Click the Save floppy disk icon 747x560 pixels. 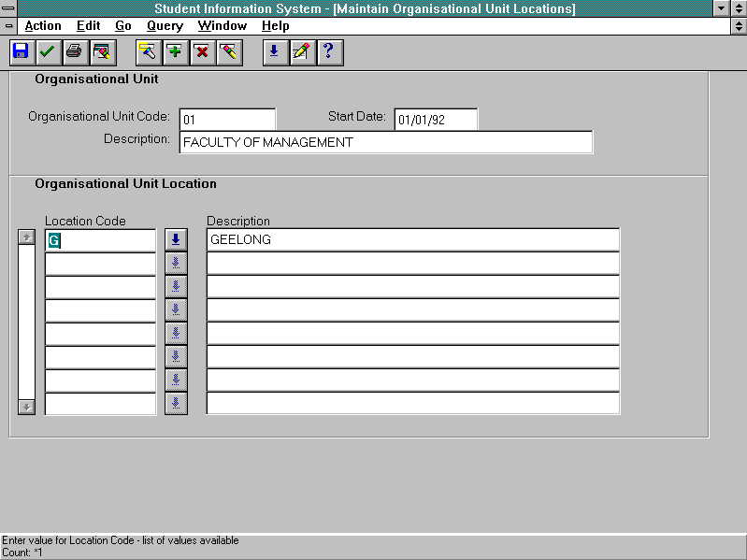21,52
